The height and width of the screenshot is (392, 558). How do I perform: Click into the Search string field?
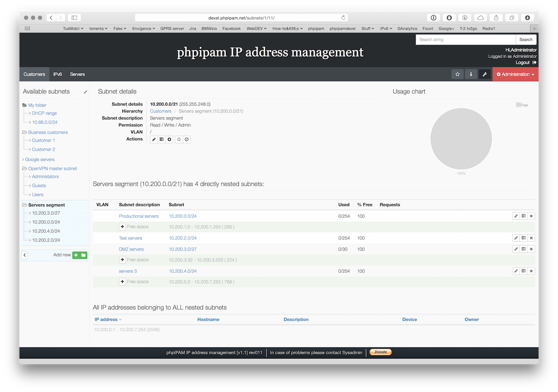pyautogui.click(x=466, y=40)
